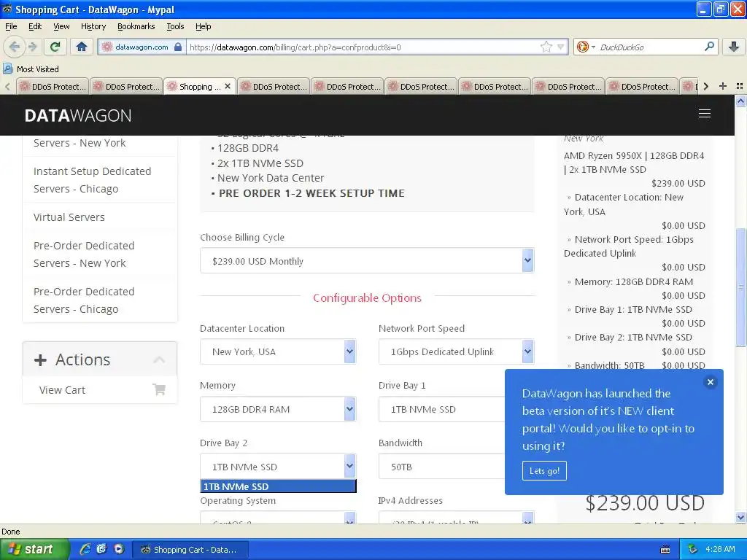
Task: Open the DataWagon hamburger menu
Action: [x=704, y=113]
